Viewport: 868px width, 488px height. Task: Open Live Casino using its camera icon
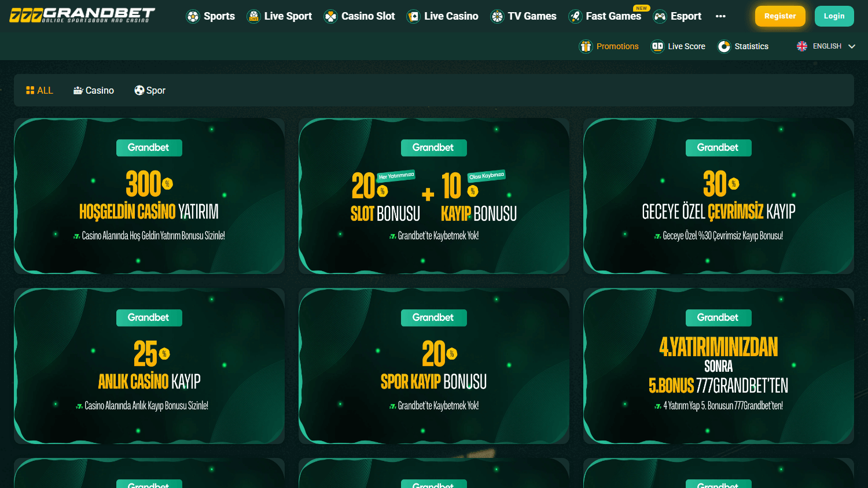[414, 16]
